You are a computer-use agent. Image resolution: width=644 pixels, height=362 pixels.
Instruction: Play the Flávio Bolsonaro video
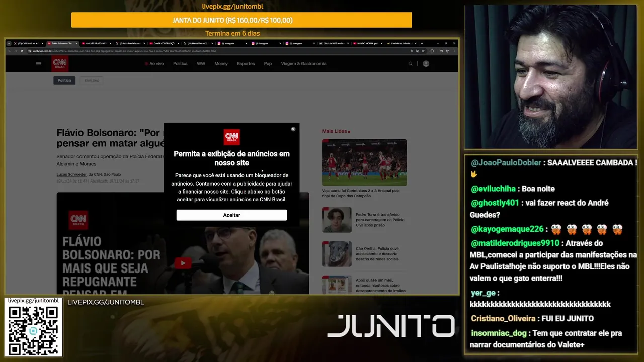point(183,263)
